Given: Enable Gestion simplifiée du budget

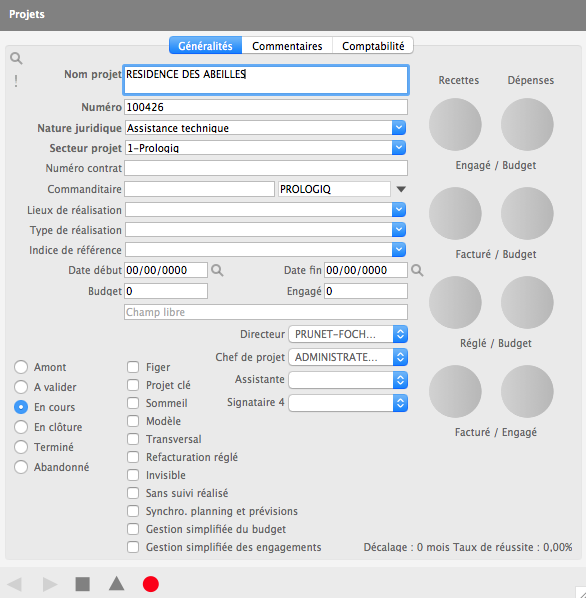Looking at the screenshot, I should coord(133,529).
